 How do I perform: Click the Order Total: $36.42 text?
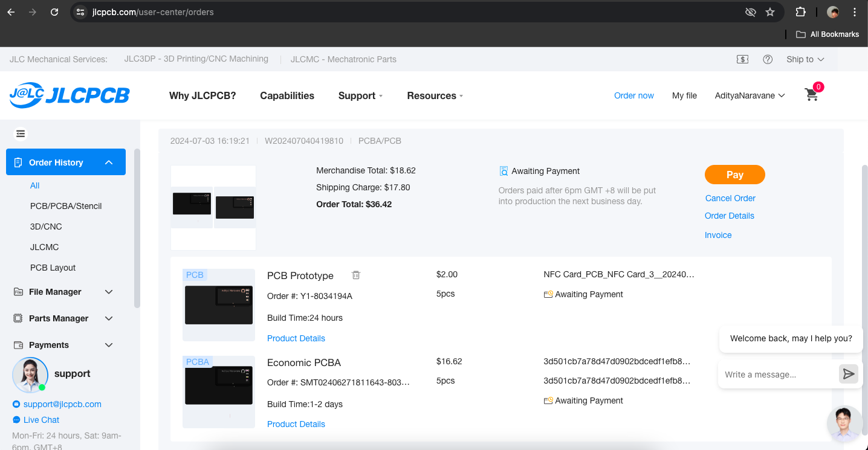coord(354,204)
